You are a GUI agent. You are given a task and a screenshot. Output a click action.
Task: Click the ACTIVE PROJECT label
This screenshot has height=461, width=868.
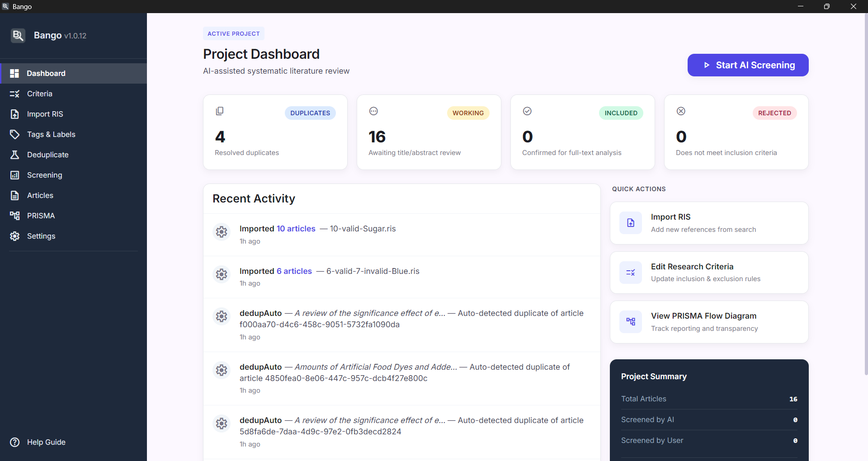(234, 33)
